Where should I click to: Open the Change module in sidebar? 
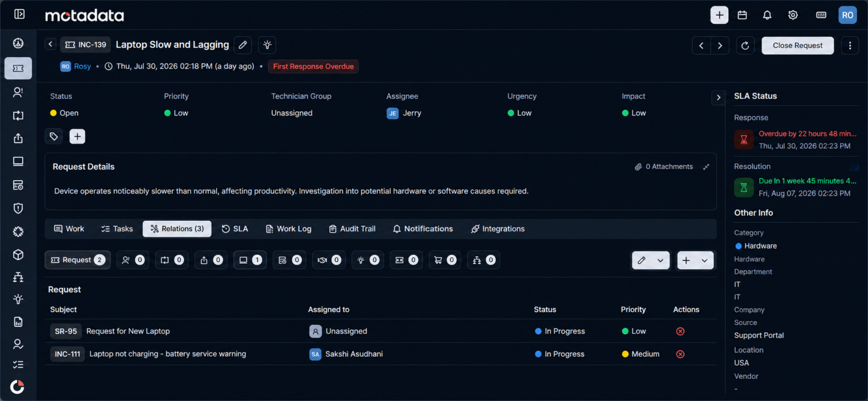[x=18, y=116]
